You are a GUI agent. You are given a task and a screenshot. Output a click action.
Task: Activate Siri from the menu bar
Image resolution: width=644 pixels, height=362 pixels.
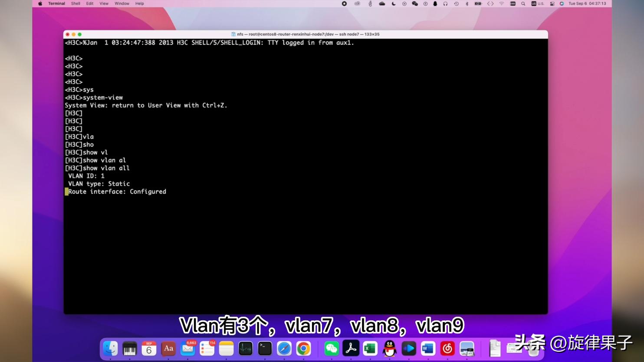click(x=562, y=3)
